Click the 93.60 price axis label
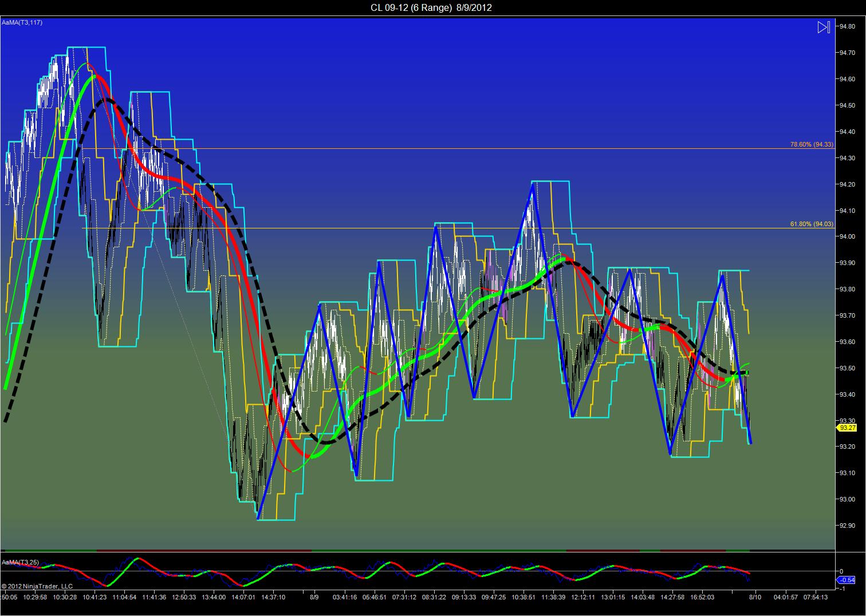Viewport: 866px width, 616px height. (848, 342)
